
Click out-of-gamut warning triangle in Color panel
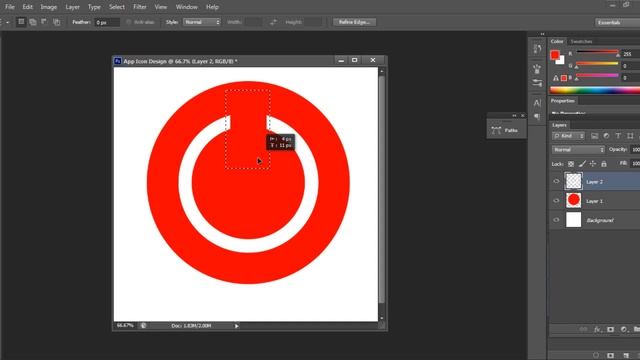click(x=556, y=78)
